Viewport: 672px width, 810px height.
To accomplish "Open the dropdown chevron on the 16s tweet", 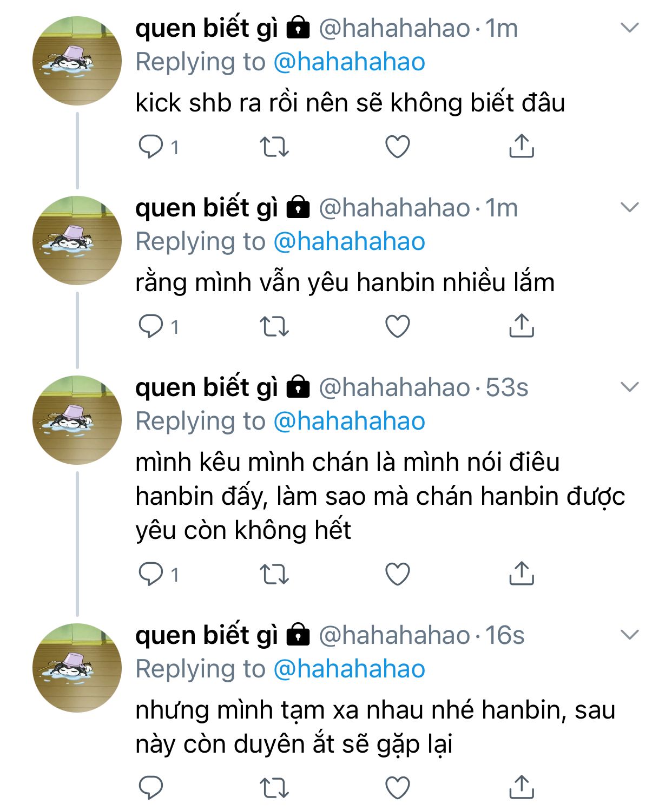I will 630,635.
